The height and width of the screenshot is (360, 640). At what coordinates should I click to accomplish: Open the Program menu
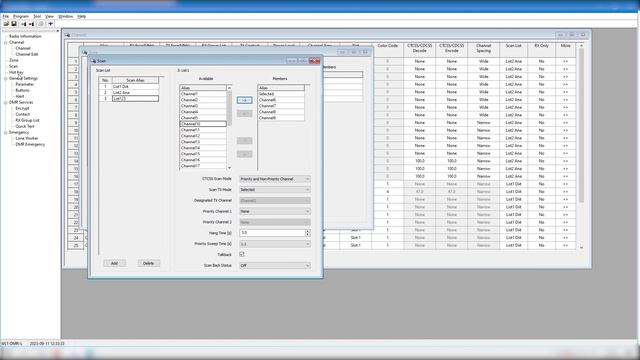(21, 16)
